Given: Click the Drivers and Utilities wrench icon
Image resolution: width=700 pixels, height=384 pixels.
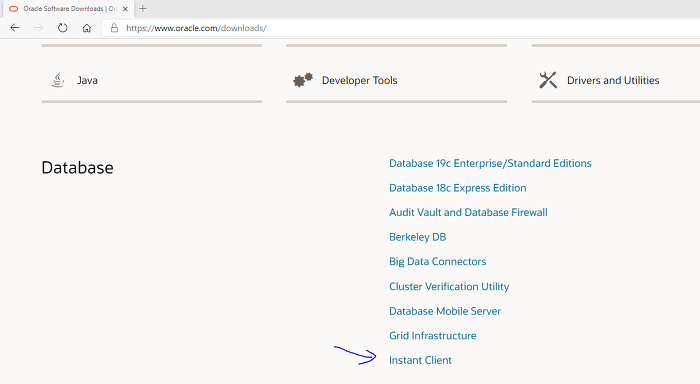Looking at the screenshot, I should point(548,80).
